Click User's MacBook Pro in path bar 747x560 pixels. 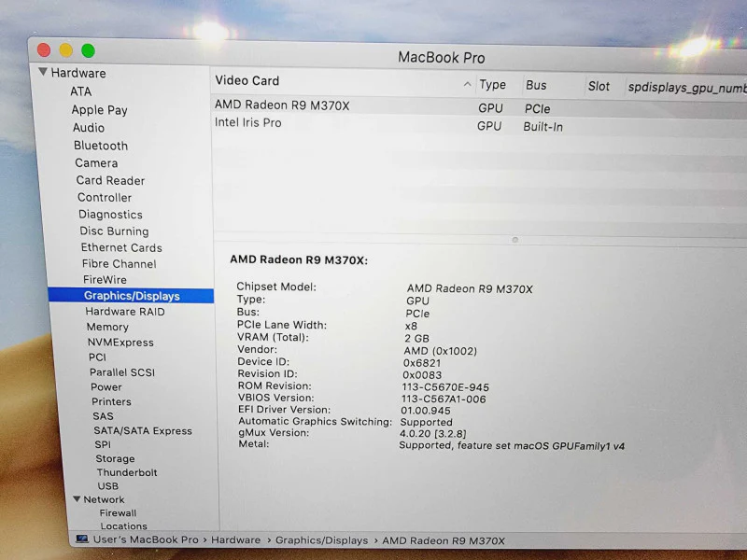point(146,539)
